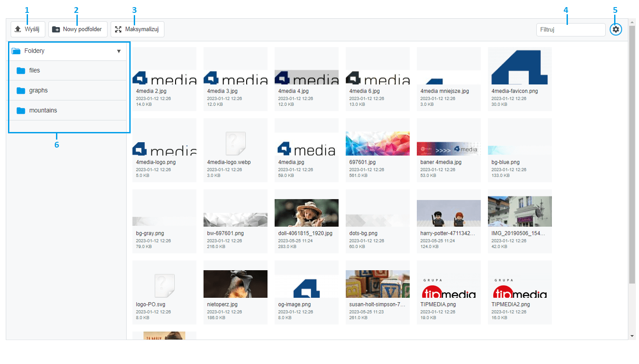Select the colorful 697601.jpg thumbnail
639x364 pixels.
(x=378, y=144)
